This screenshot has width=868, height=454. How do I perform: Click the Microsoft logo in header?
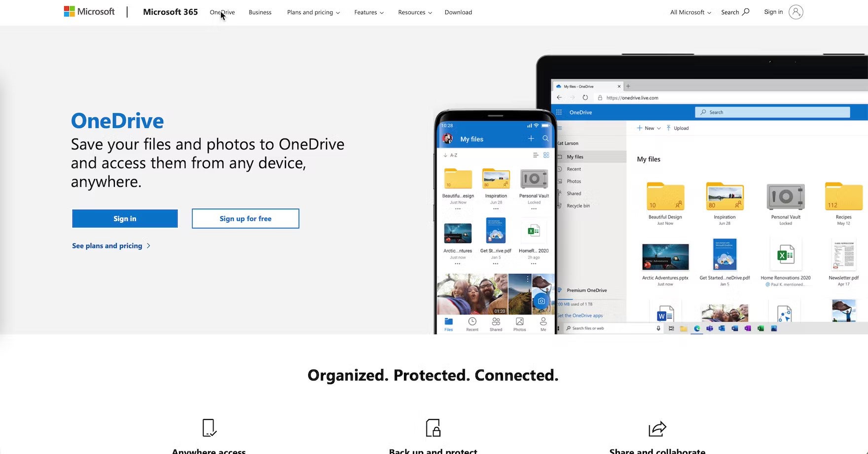click(x=89, y=12)
